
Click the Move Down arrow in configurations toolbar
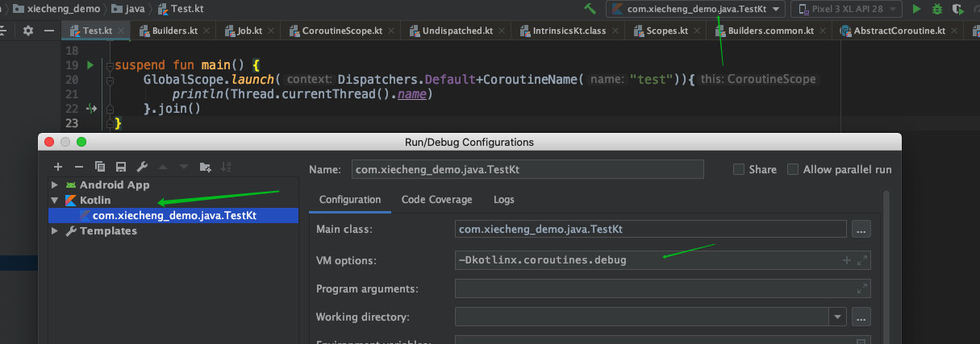point(184,167)
